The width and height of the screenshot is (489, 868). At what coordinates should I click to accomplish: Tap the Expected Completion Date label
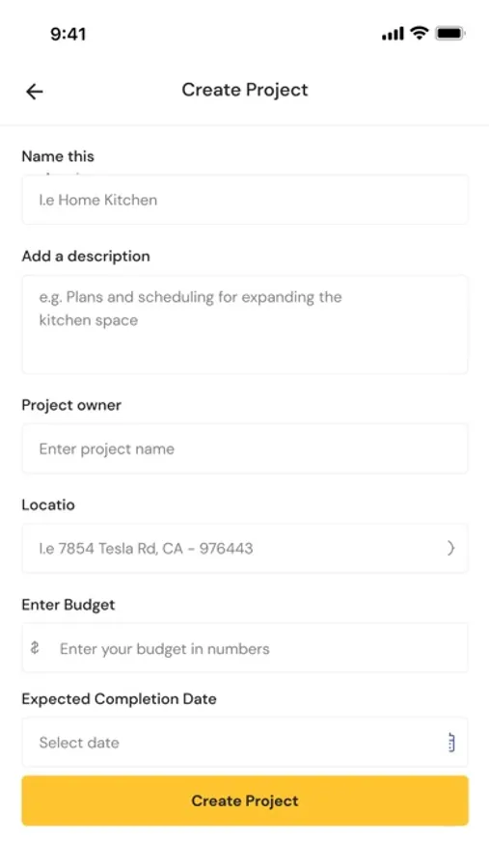click(119, 698)
